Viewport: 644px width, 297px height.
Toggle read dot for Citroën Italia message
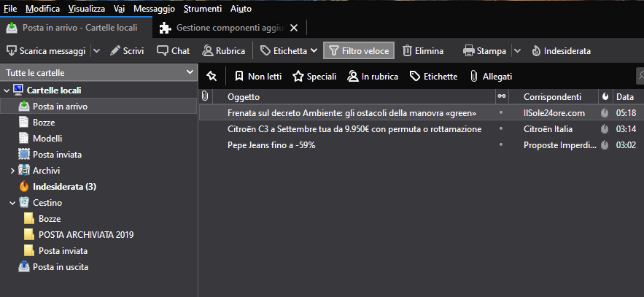click(500, 129)
